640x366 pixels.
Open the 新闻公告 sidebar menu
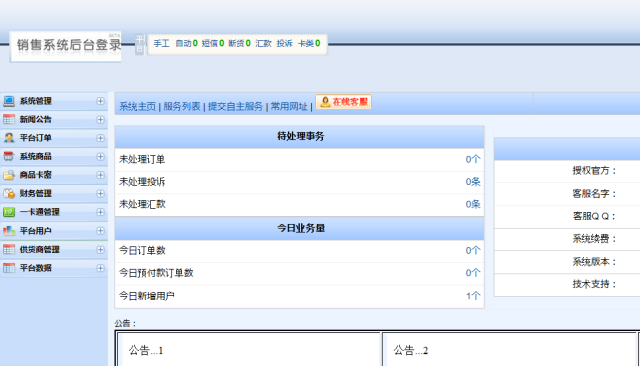(54, 119)
